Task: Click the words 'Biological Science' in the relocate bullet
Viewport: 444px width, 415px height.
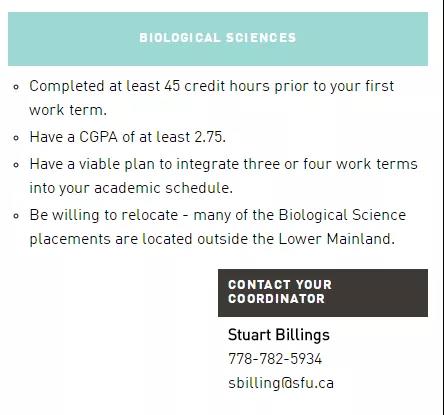Action: pos(342,215)
